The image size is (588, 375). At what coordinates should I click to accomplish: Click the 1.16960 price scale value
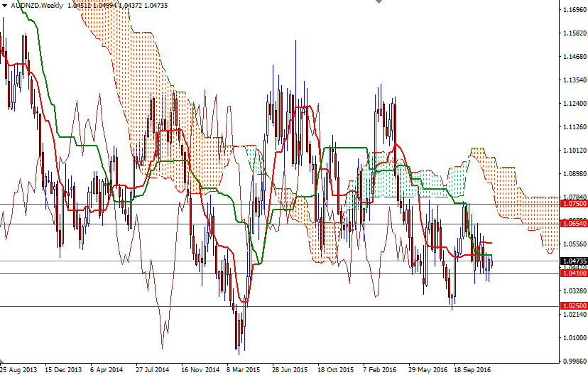tap(575, 10)
